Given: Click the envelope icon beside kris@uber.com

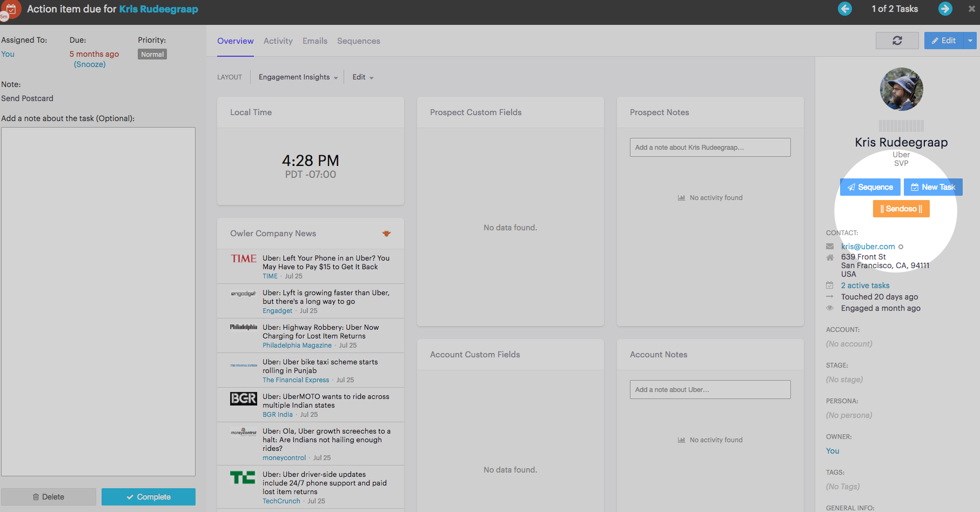Looking at the screenshot, I should [830, 246].
